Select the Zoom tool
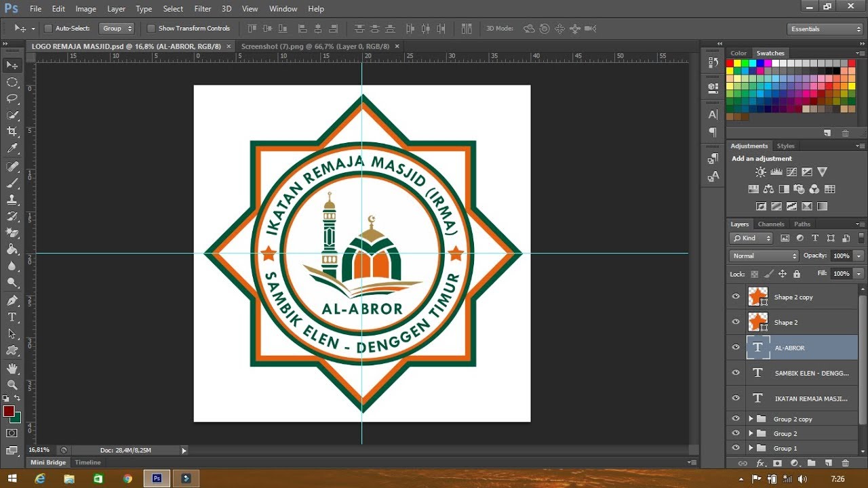Image resolution: width=868 pixels, height=488 pixels. coord(12,385)
